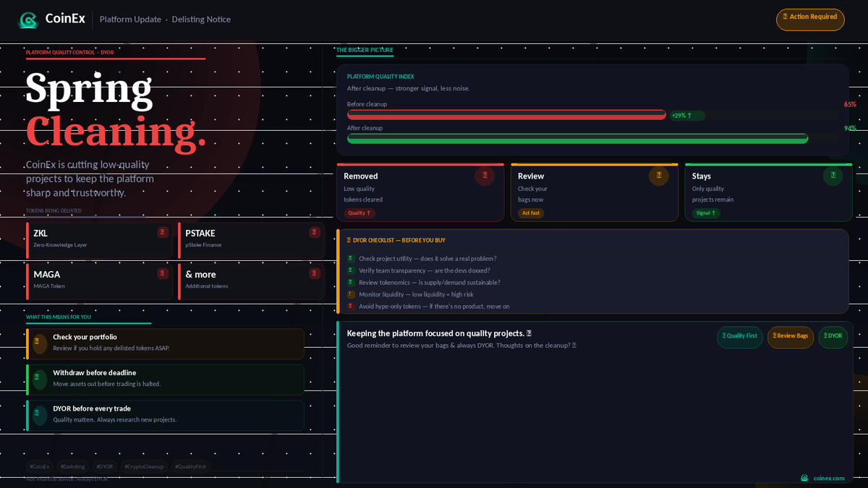
Task: Click the teal icon beside 'DYOR before every trade'
Action: 40,415
